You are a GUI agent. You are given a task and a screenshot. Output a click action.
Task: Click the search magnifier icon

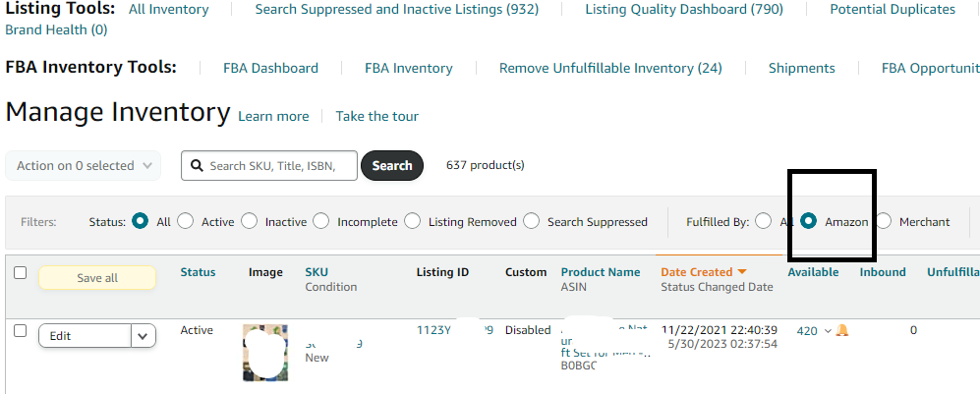click(x=197, y=166)
